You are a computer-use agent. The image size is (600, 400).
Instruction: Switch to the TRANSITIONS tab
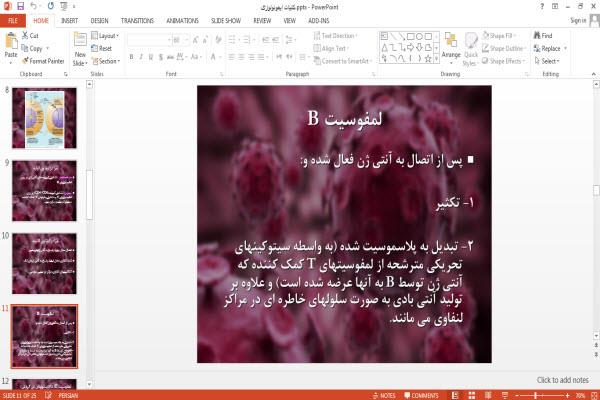click(x=137, y=21)
